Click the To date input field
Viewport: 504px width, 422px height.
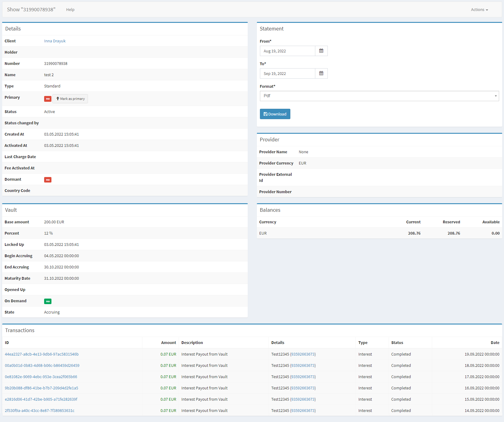pos(287,73)
